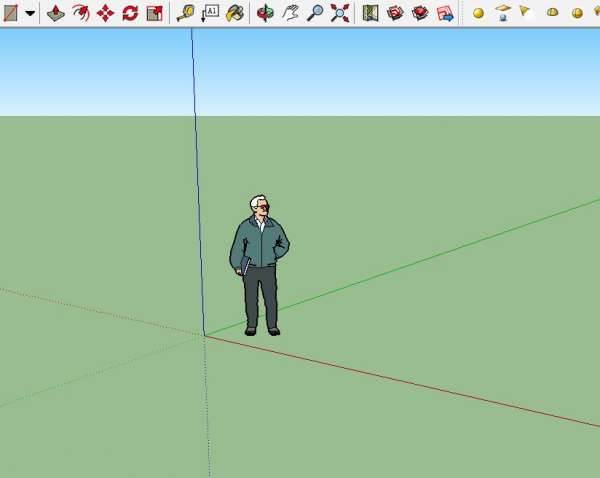Select the Zoom magnifier tool
Image resolution: width=600 pixels, height=478 pixels.
tap(315, 13)
